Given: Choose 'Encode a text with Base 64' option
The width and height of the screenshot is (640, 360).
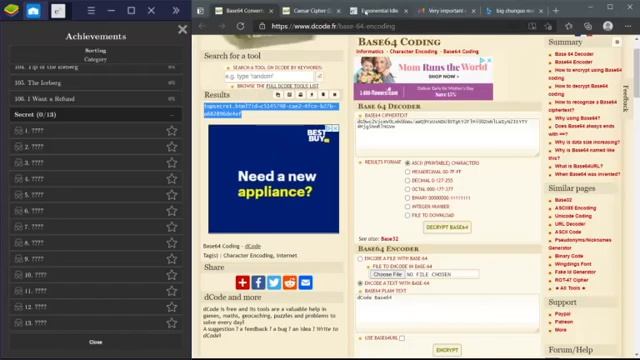Looking at the screenshot, I should tap(360, 283).
